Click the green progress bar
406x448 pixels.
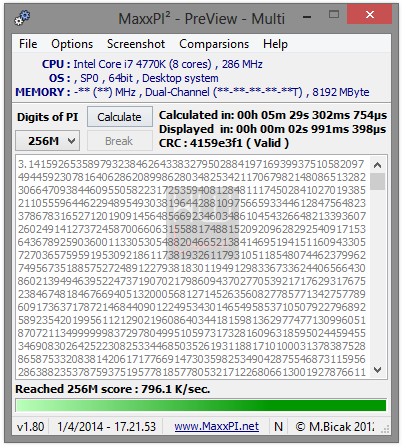(x=201, y=405)
